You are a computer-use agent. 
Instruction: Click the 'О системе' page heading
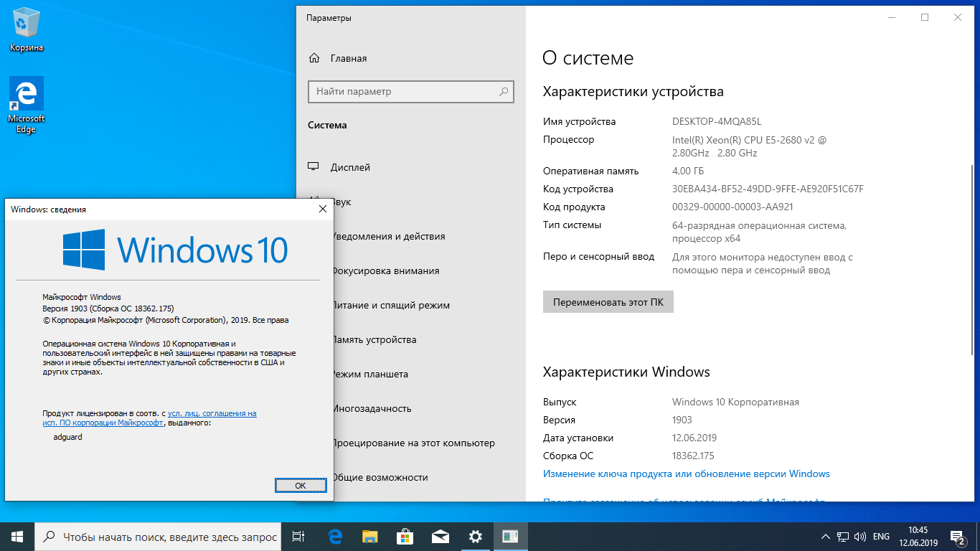[x=588, y=58]
